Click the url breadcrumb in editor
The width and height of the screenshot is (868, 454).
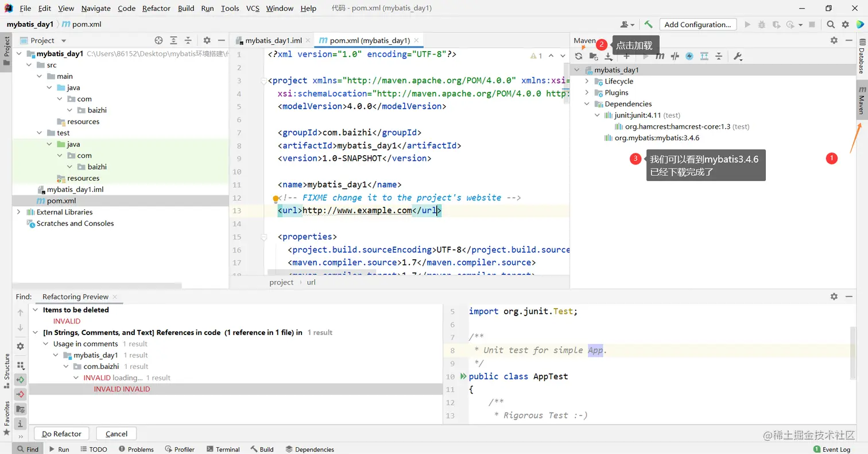[311, 282]
